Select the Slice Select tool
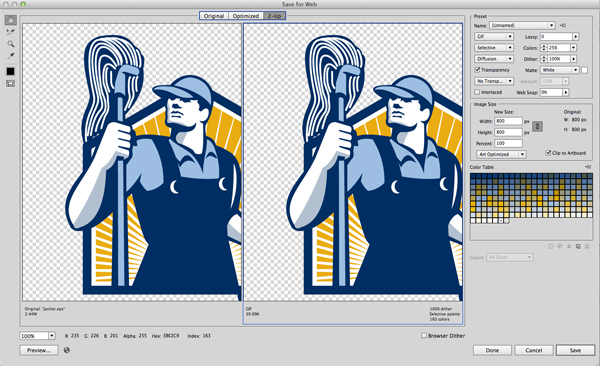 coord(11,32)
